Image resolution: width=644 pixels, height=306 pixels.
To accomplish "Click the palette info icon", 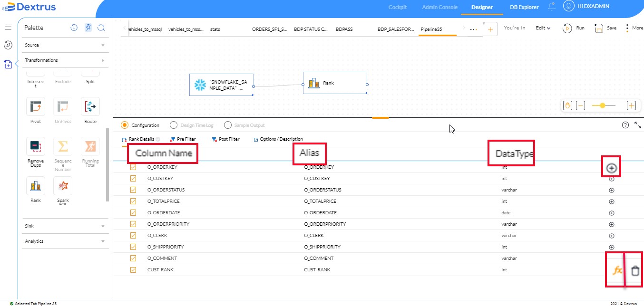I will point(74,28).
